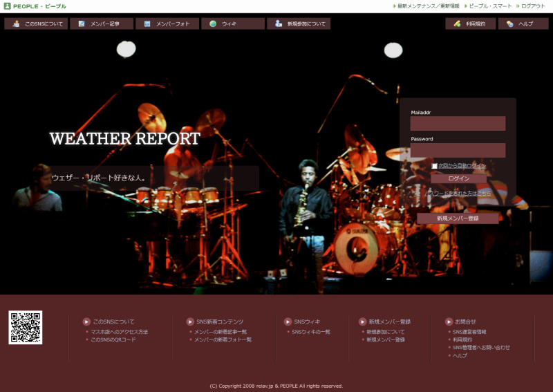Click the ログアウト top link
Image resolution: width=553 pixels, height=392 pixels.
(533, 6)
